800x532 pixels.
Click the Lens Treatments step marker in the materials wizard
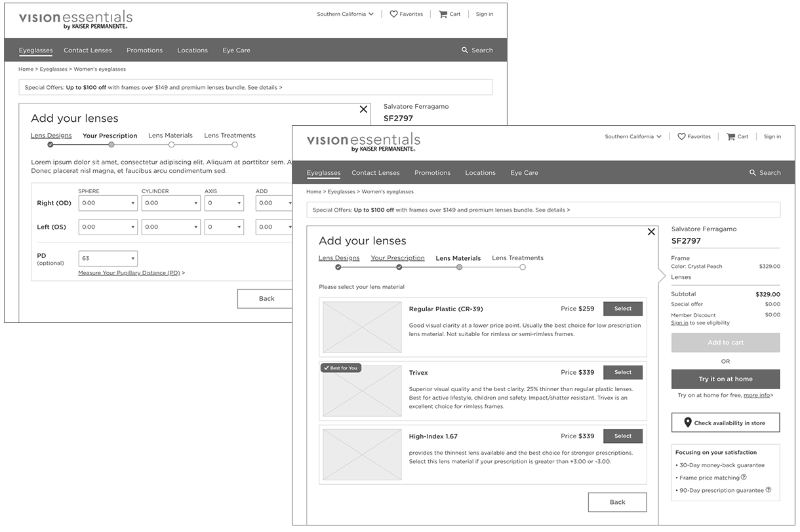point(523,267)
